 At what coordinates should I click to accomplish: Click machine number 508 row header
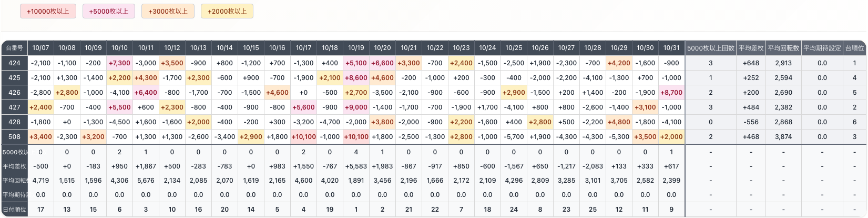click(x=14, y=137)
